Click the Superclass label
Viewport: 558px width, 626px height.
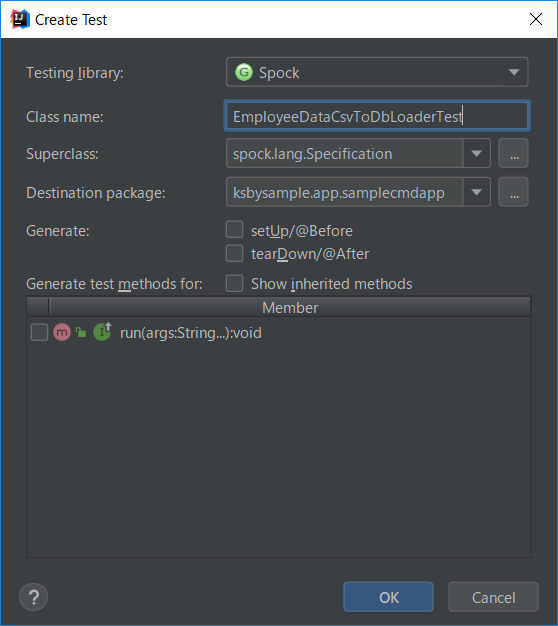point(62,154)
